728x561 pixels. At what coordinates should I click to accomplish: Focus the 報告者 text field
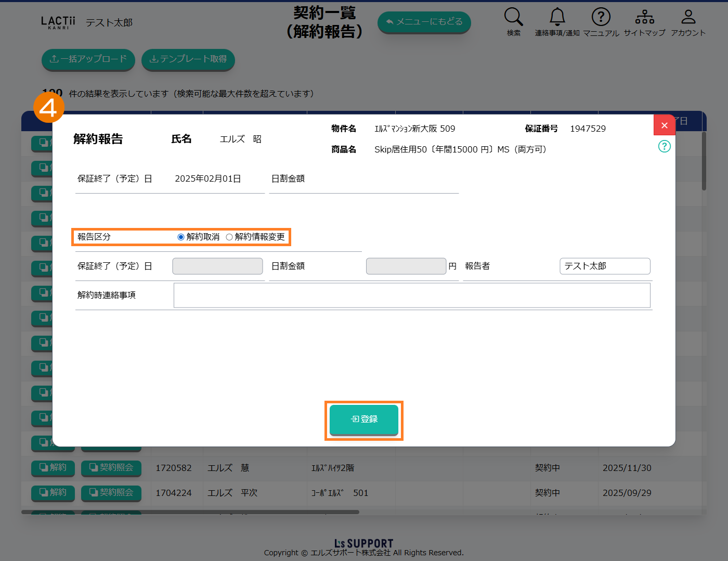(x=604, y=266)
